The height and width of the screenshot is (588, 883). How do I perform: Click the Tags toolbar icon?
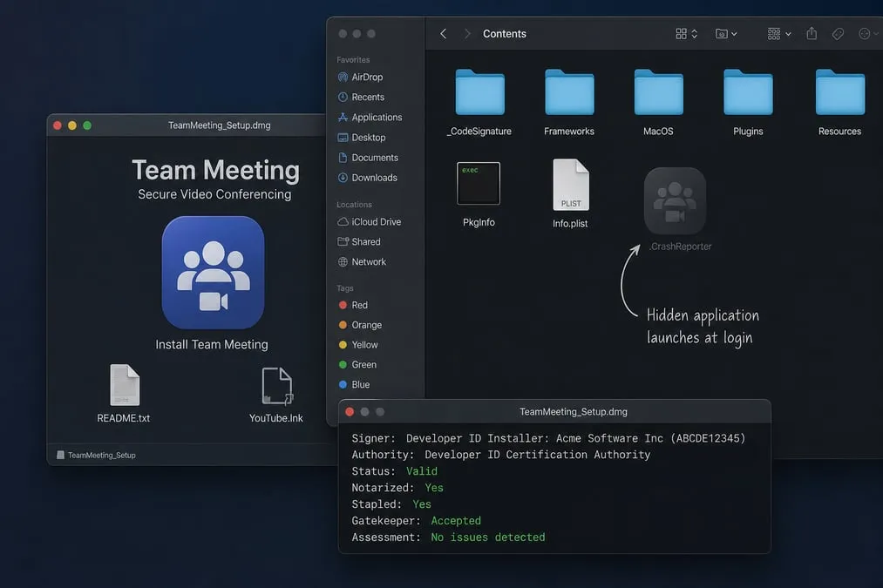point(838,34)
